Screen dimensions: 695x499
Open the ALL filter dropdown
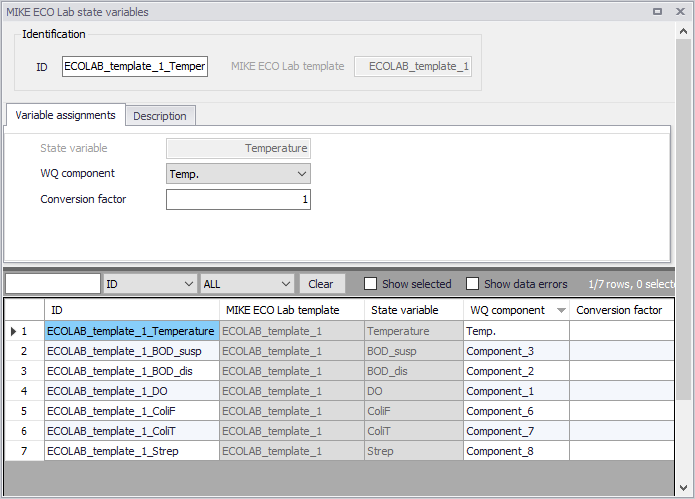246,284
